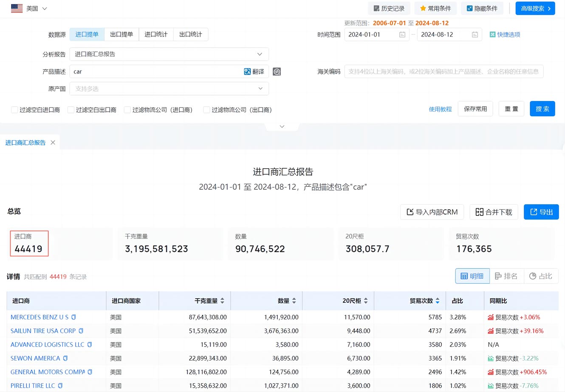Enable 过滤空白进口商 checkbox
This screenshot has width=565, height=392.
[14, 110]
